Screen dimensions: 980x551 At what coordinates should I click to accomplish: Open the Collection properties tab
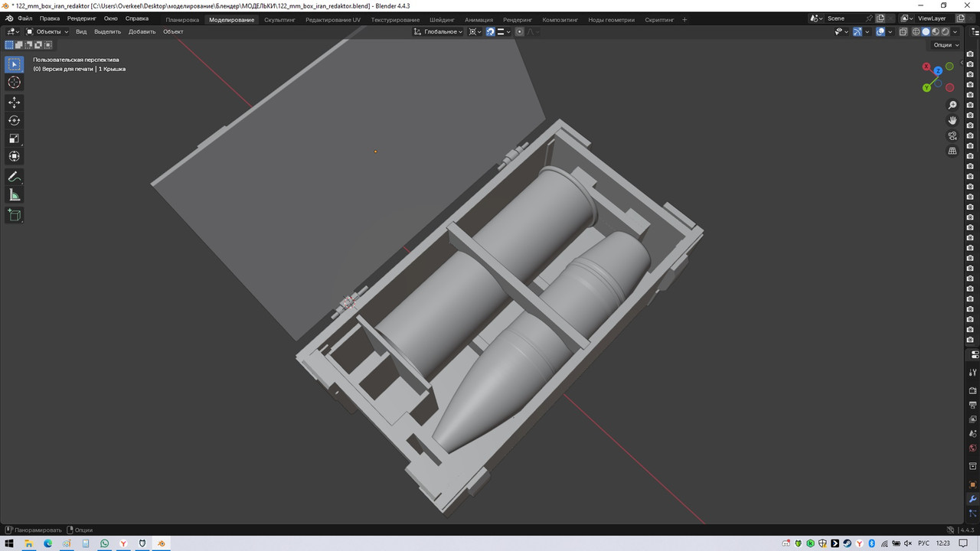pyautogui.click(x=972, y=466)
